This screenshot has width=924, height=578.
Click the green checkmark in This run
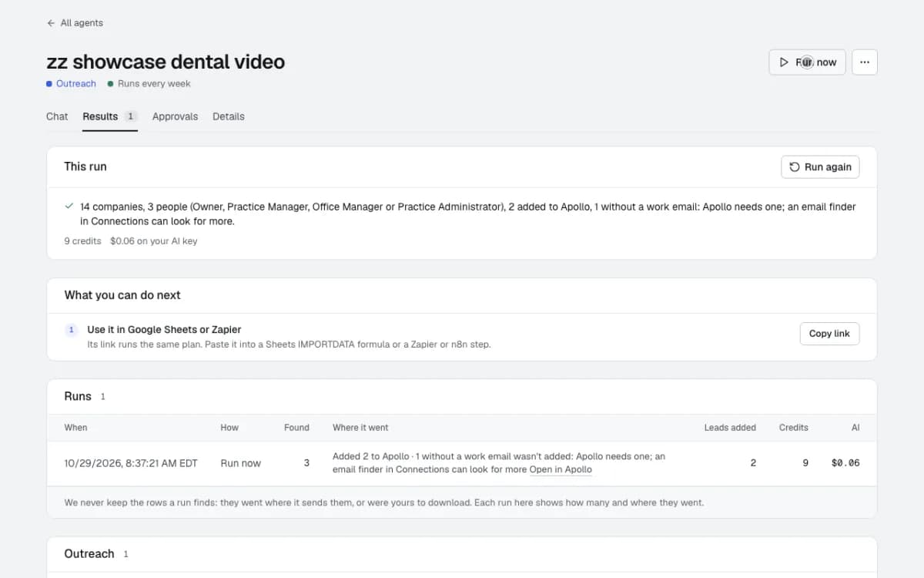tap(69, 207)
